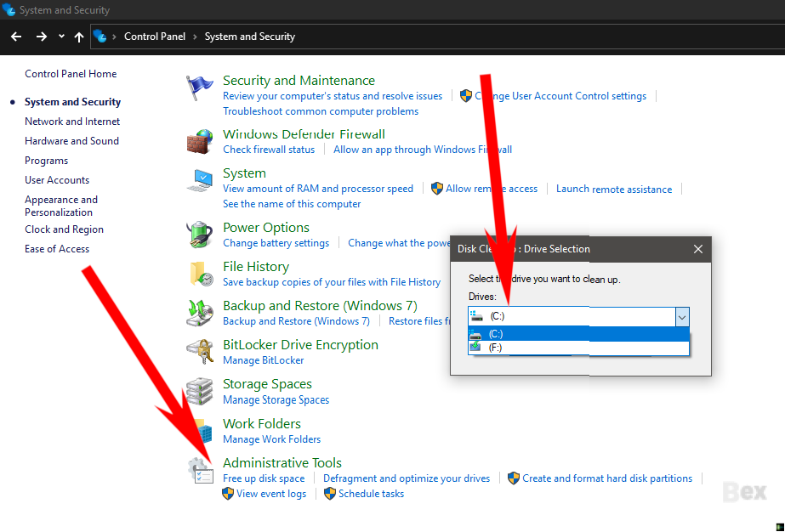Open File History heading
The width and height of the screenshot is (785, 532).
point(256,266)
